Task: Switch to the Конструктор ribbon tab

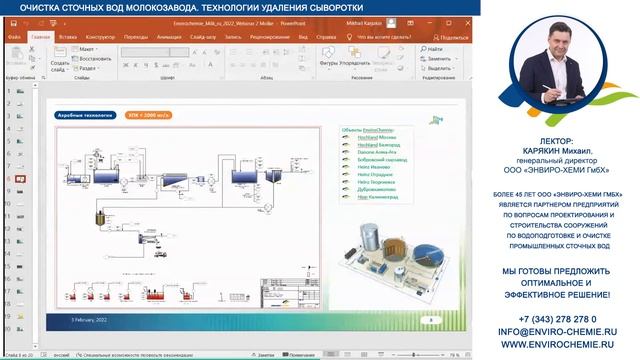Action: [100, 37]
